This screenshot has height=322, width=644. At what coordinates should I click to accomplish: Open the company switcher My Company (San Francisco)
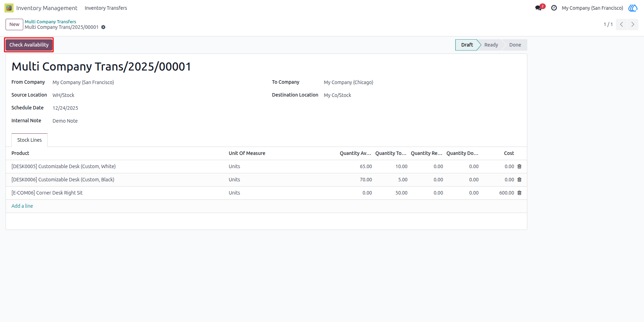pyautogui.click(x=592, y=8)
